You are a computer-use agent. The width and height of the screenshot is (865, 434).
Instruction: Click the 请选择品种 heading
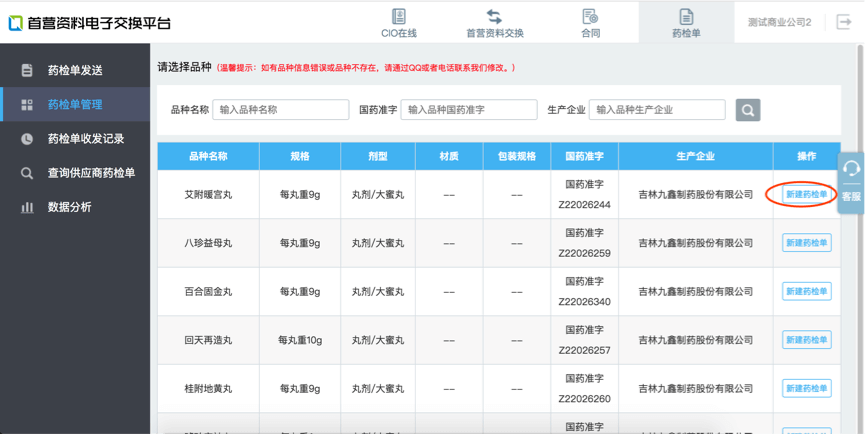[184, 67]
